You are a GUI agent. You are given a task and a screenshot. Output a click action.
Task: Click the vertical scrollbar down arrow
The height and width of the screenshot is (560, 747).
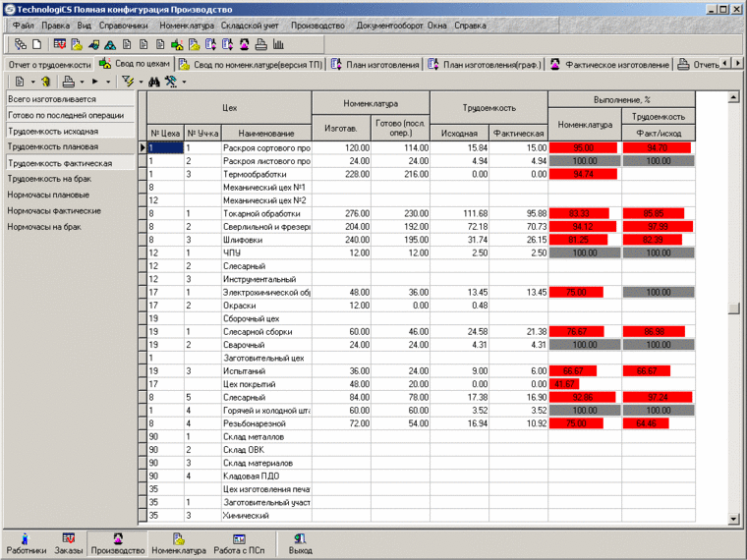pos(734,519)
